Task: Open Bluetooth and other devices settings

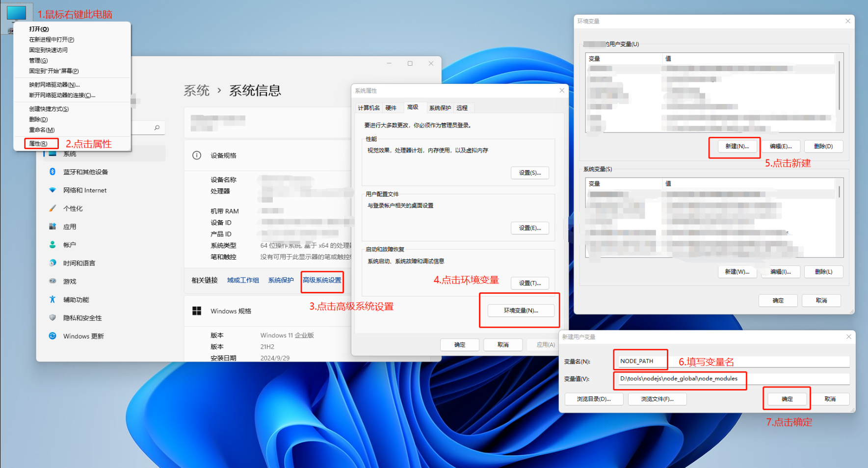Action: [x=85, y=172]
